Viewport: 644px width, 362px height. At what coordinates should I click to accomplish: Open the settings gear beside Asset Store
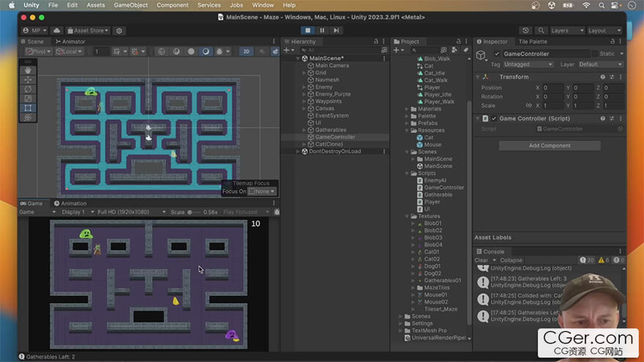coord(119,31)
